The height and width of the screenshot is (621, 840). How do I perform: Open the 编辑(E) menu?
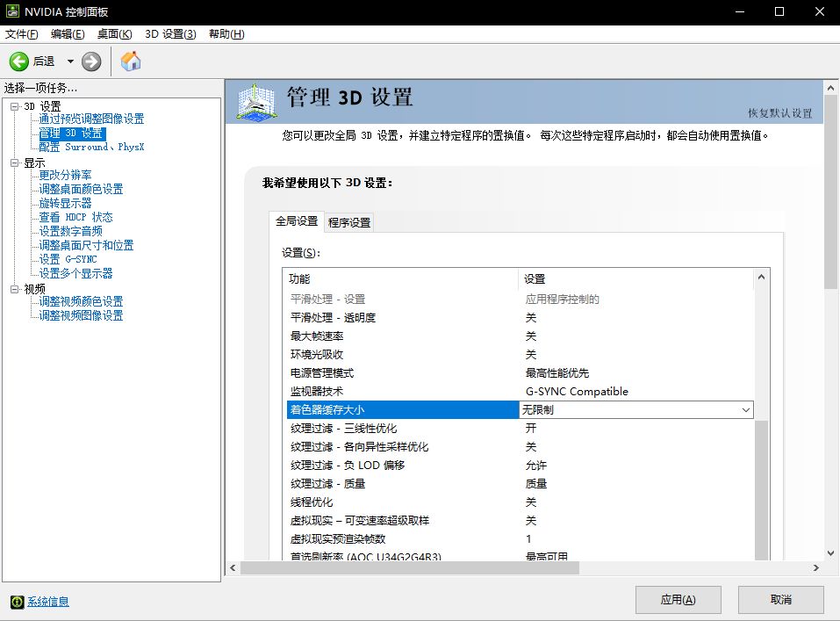(68, 34)
